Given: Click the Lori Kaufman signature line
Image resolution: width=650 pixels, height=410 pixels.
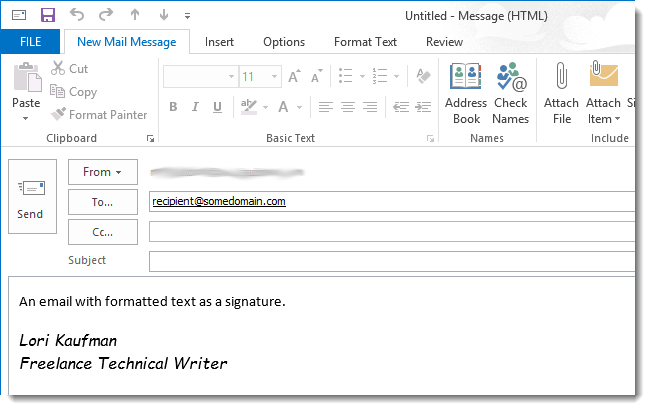Looking at the screenshot, I should click(x=68, y=340).
